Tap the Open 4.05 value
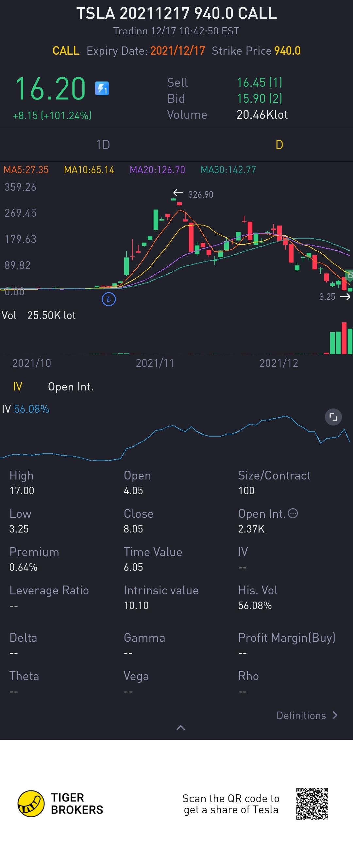 (x=133, y=491)
